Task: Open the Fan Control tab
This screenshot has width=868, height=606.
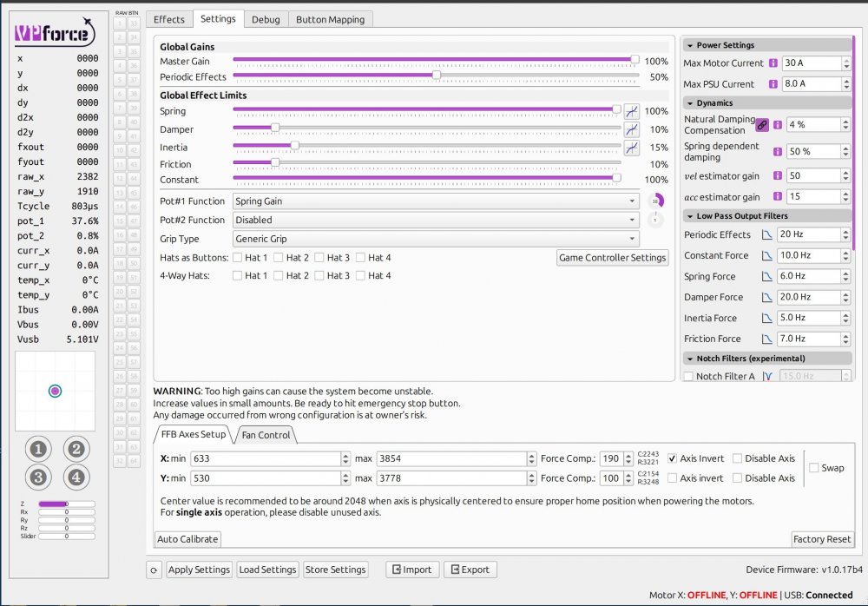Action: point(266,435)
